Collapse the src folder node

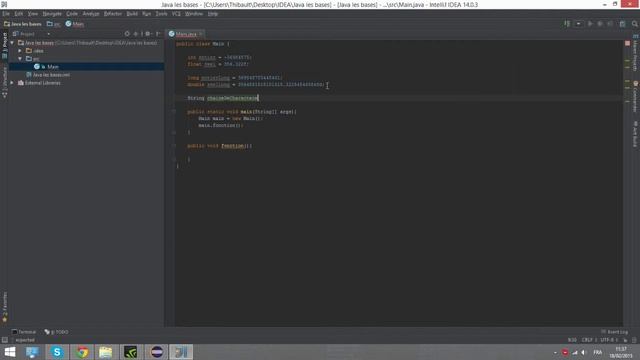point(20,59)
